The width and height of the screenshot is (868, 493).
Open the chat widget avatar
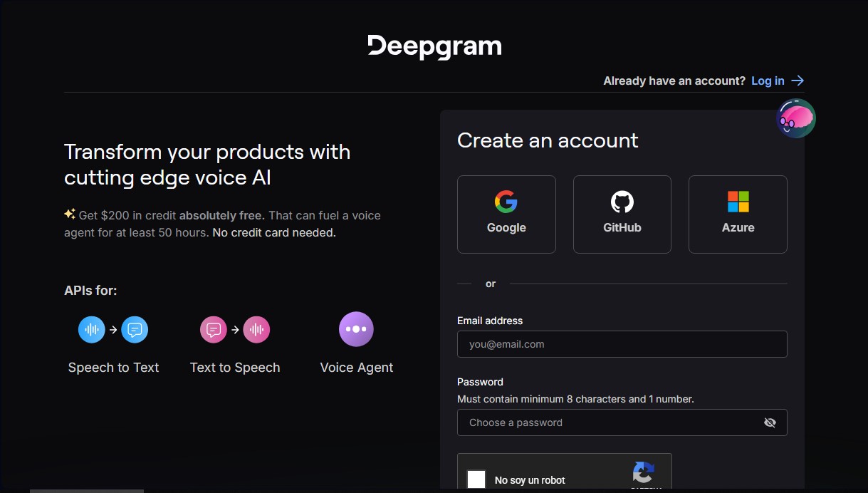[795, 118]
